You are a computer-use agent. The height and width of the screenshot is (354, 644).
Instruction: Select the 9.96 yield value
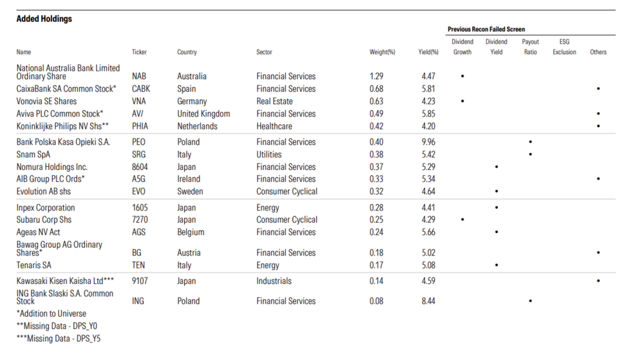pos(428,142)
